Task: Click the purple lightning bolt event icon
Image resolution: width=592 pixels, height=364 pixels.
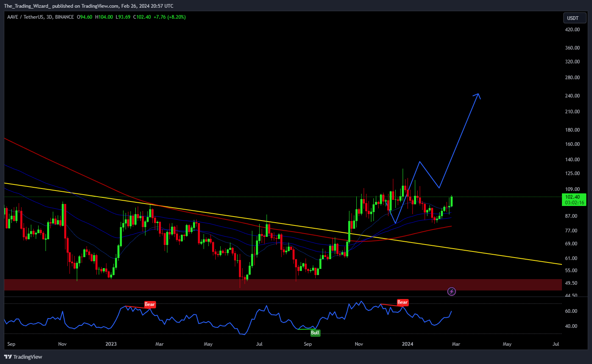Action: coord(451,291)
